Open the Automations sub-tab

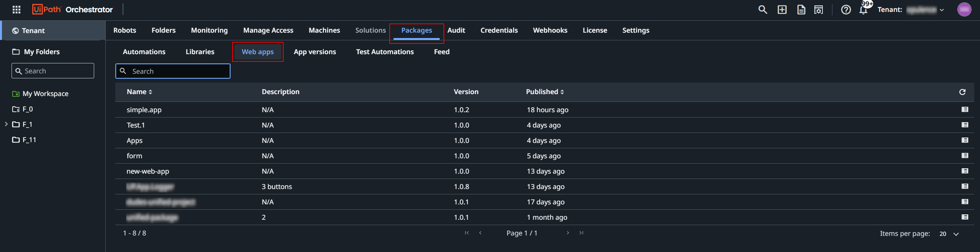pyautogui.click(x=144, y=52)
